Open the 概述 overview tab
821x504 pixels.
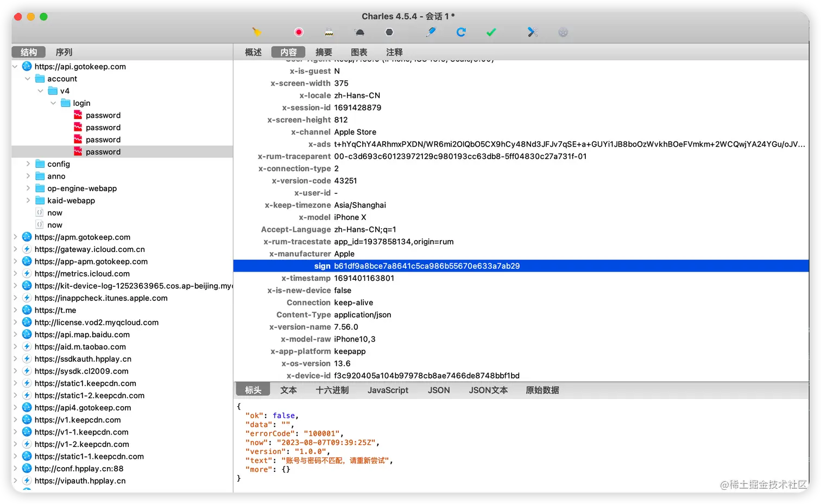(253, 52)
